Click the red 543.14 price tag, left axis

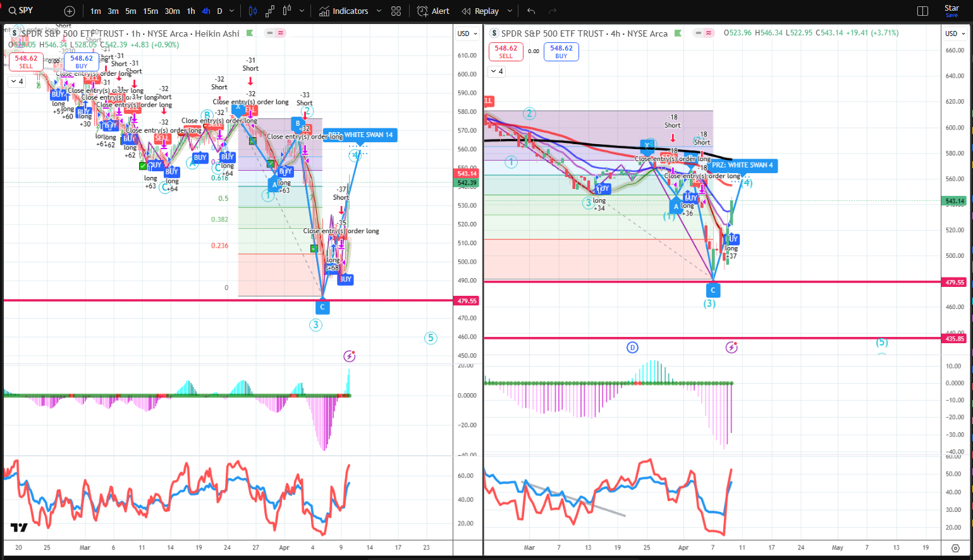(x=467, y=173)
